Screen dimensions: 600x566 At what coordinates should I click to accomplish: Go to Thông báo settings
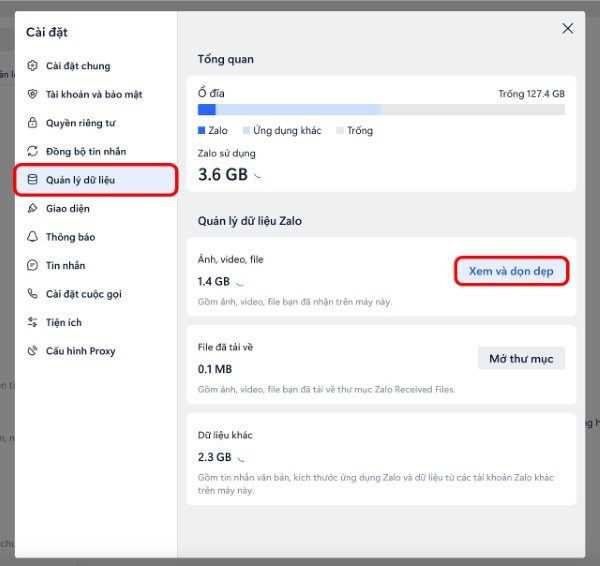point(69,237)
